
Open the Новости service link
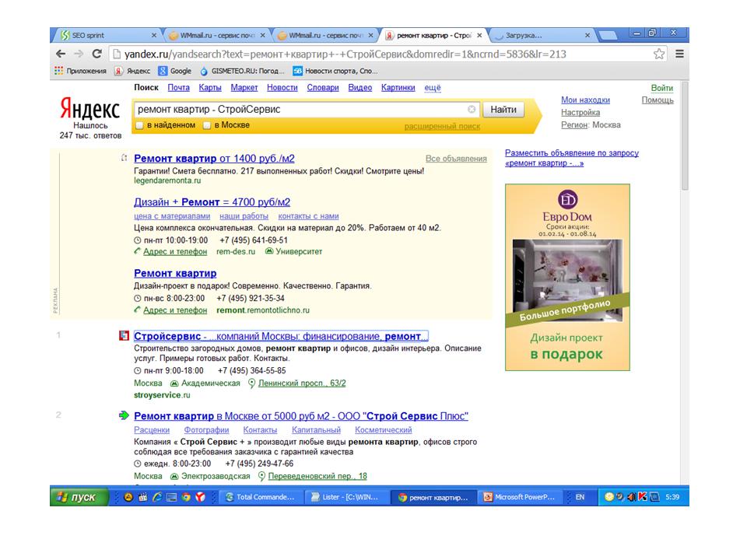(x=282, y=88)
